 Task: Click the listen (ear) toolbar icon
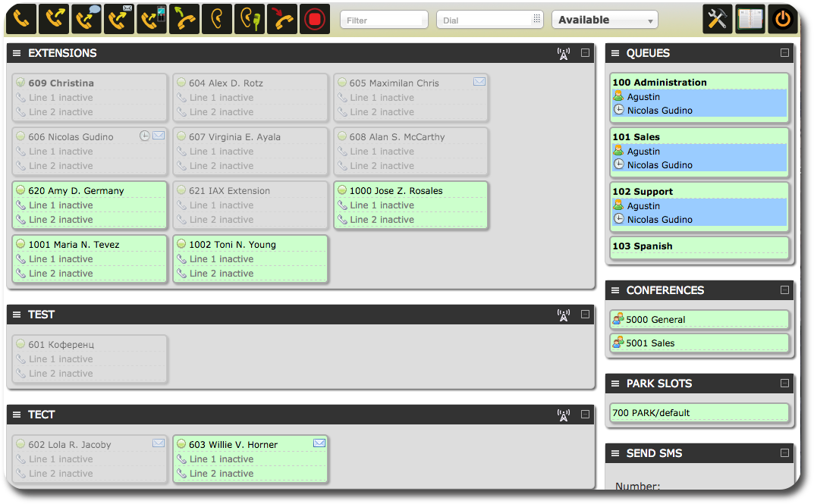pos(217,20)
